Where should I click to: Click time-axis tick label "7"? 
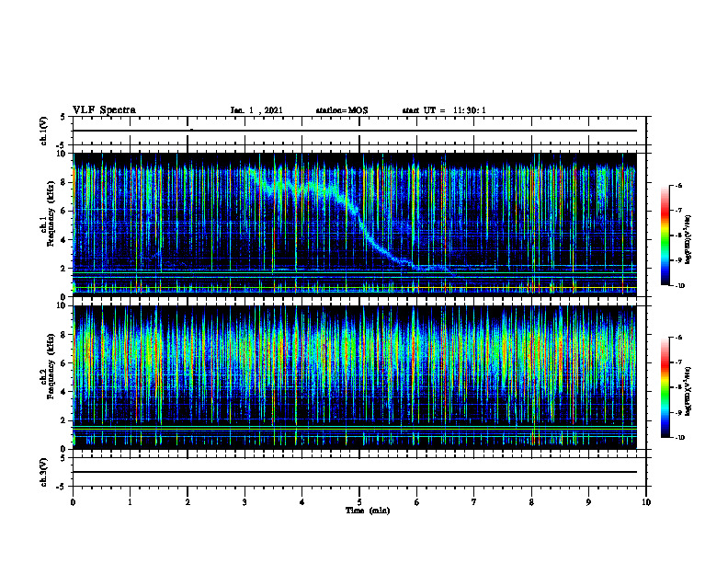pos(474,502)
